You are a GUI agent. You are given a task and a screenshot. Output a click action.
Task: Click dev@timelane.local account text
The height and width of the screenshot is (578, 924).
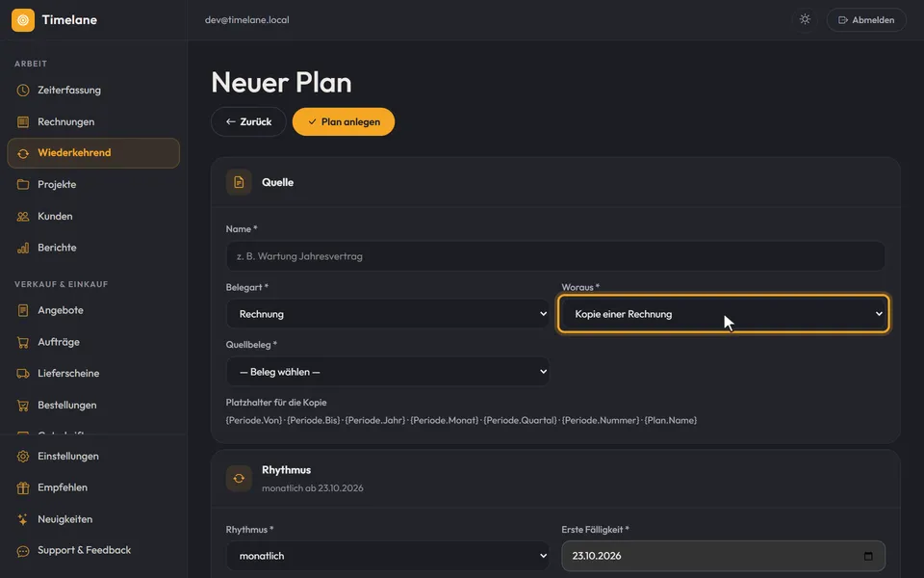(x=247, y=20)
